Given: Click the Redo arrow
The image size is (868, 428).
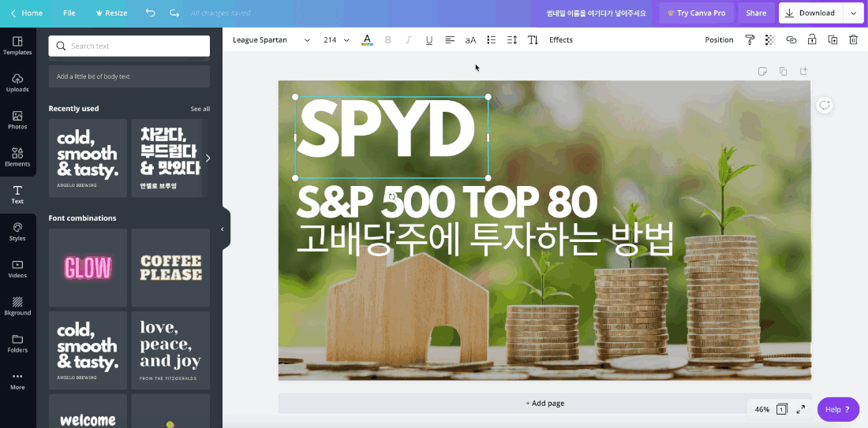Looking at the screenshot, I should 174,13.
